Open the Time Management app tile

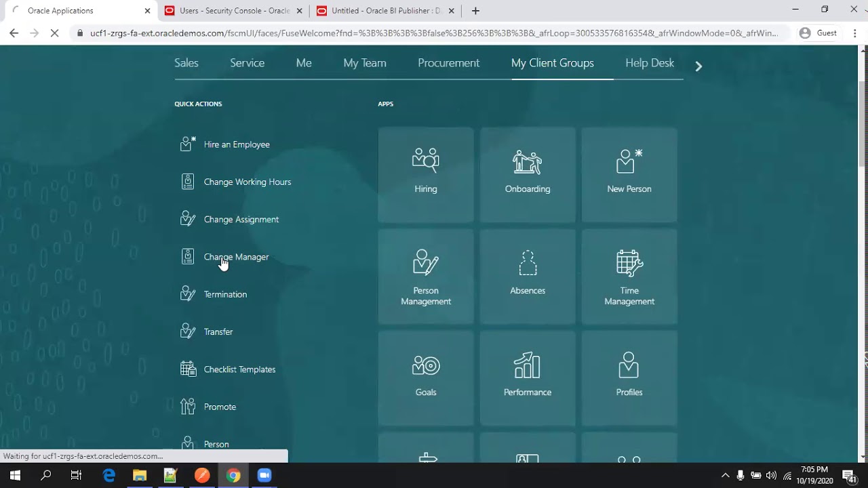point(629,277)
